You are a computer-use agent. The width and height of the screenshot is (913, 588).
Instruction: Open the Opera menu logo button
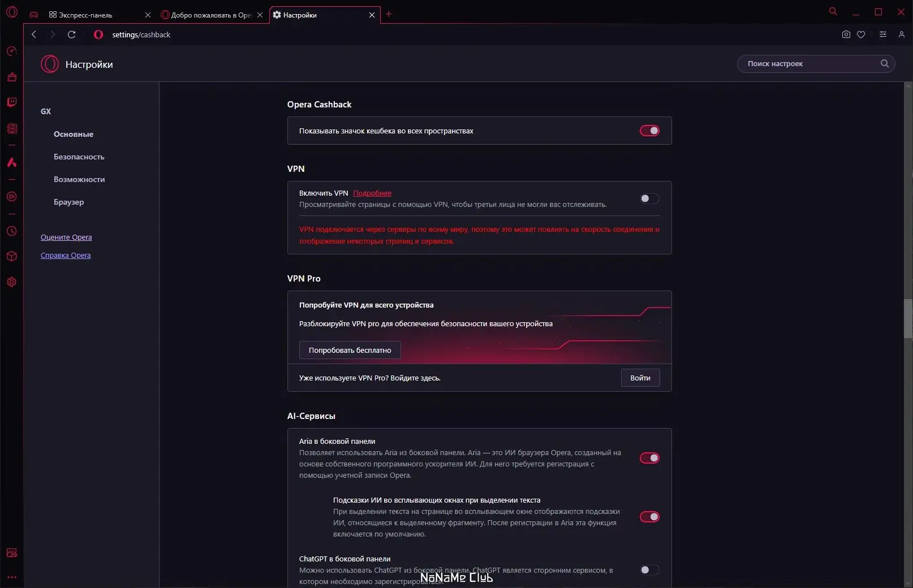click(11, 12)
